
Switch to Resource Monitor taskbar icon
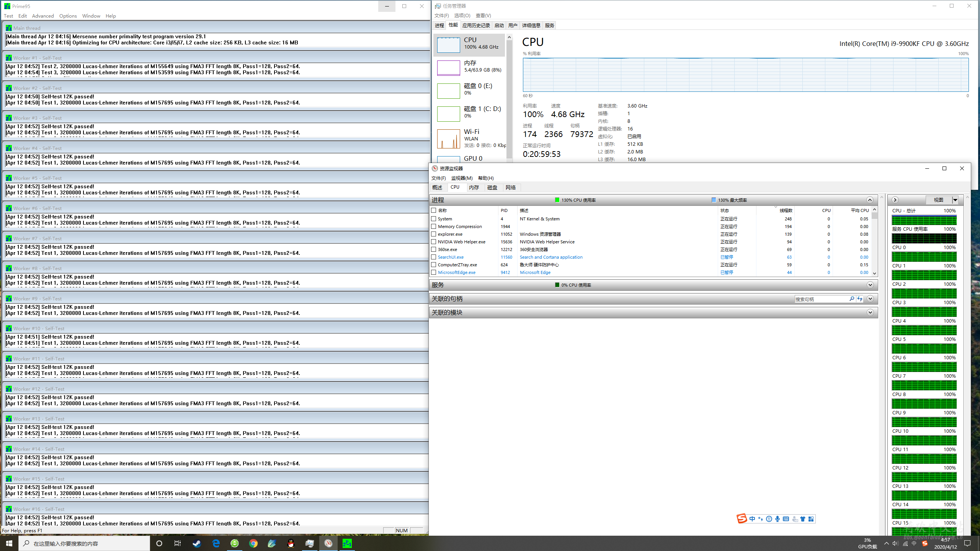(328, 543)
